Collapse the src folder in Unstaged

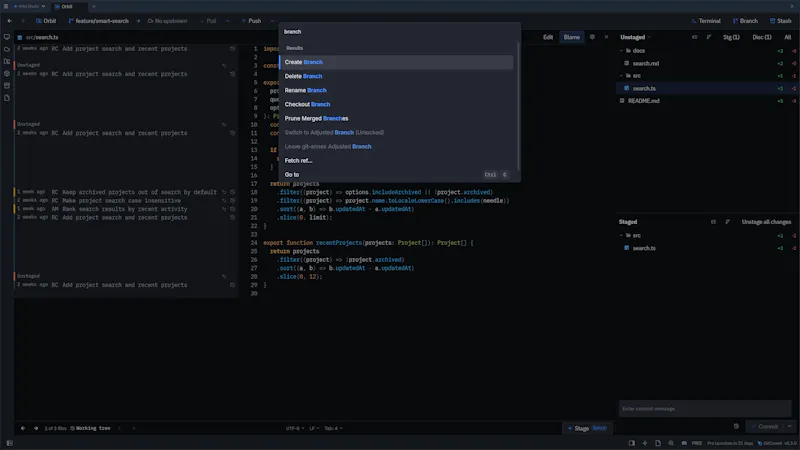click(x=621, y=76)
